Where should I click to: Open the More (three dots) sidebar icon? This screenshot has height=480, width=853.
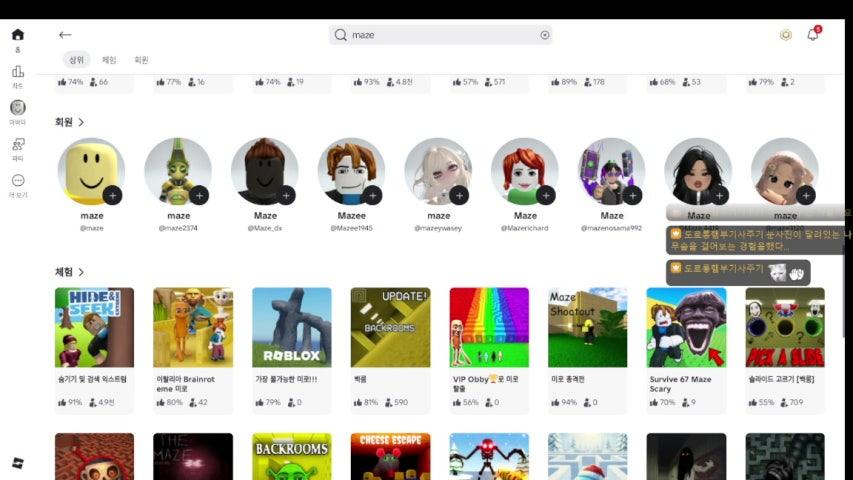[17, 180]
